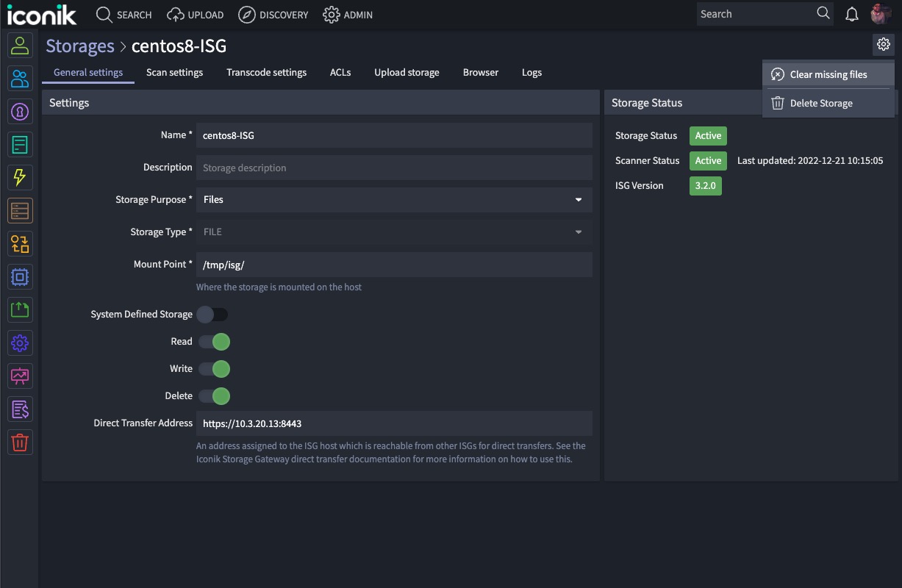Open the Storage Purpose dropdown

[x=394, y=199]
